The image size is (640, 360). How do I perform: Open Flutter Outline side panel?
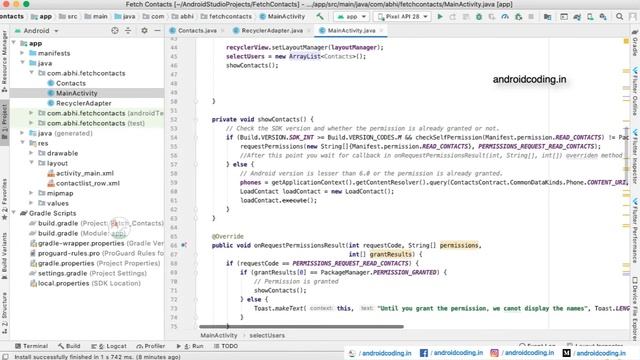coord(635,91)
